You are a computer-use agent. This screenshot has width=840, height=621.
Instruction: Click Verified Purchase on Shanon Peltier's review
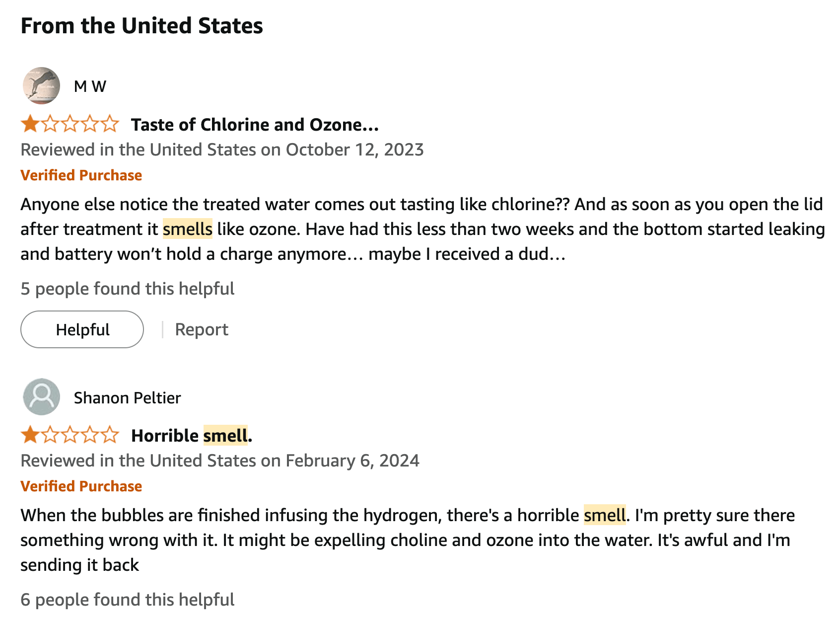[81, 486]
